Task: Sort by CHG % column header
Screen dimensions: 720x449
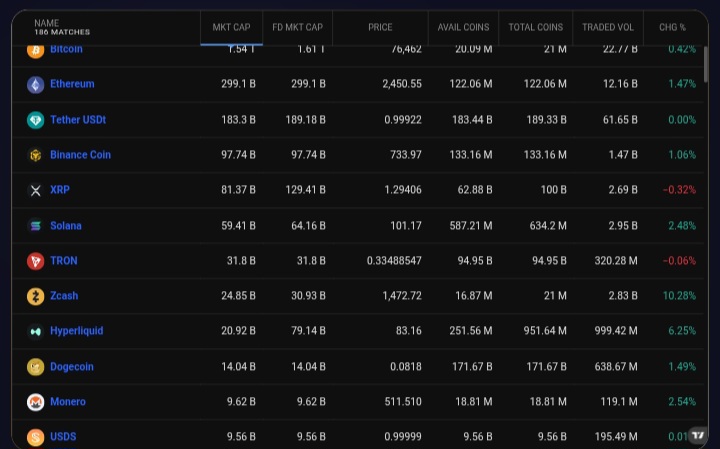Action: [x=672, y=28]
